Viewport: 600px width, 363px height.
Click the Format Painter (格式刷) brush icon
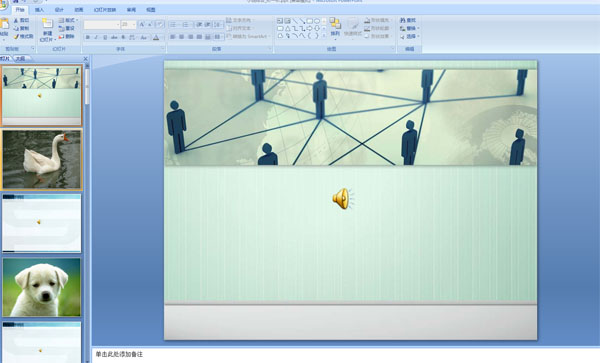coord(16,36)
